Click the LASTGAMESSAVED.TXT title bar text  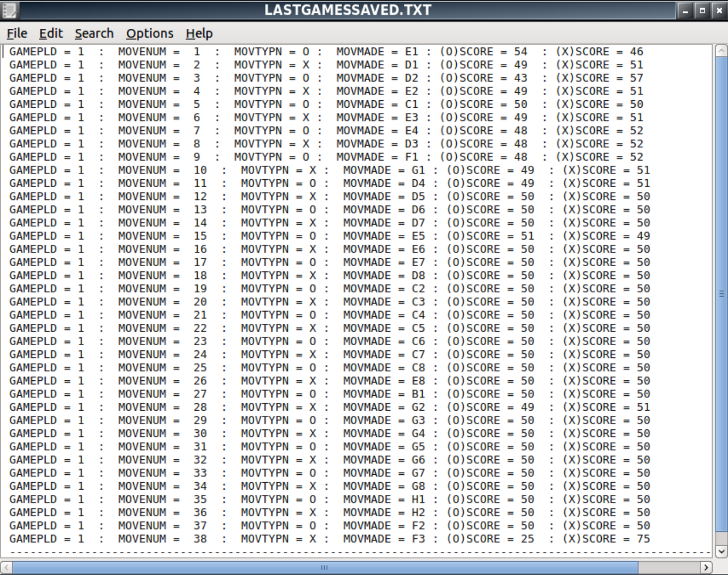[348, 10]
